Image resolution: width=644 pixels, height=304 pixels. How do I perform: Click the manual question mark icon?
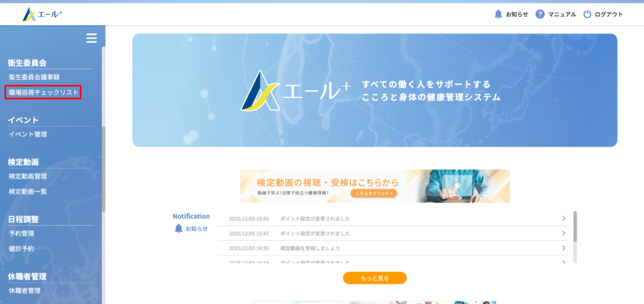pyautogui.click(x=540, y=14)
